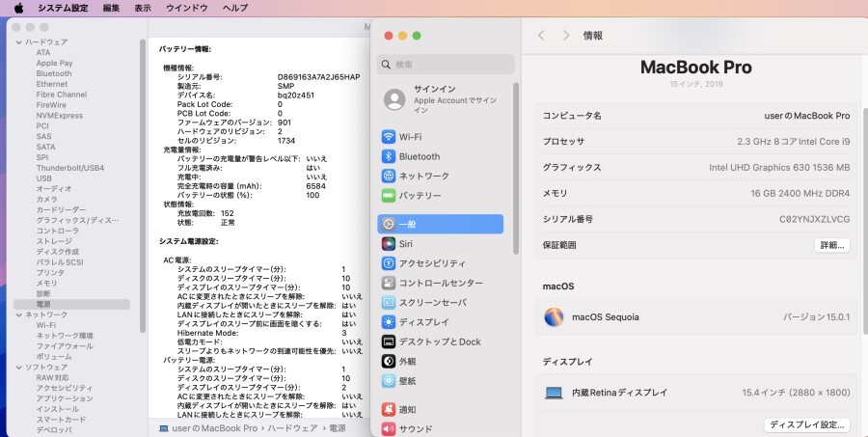Select Thunderbolt/USB4 in hardware list
The image size is (868, 437).
click(x=70, y=168)
